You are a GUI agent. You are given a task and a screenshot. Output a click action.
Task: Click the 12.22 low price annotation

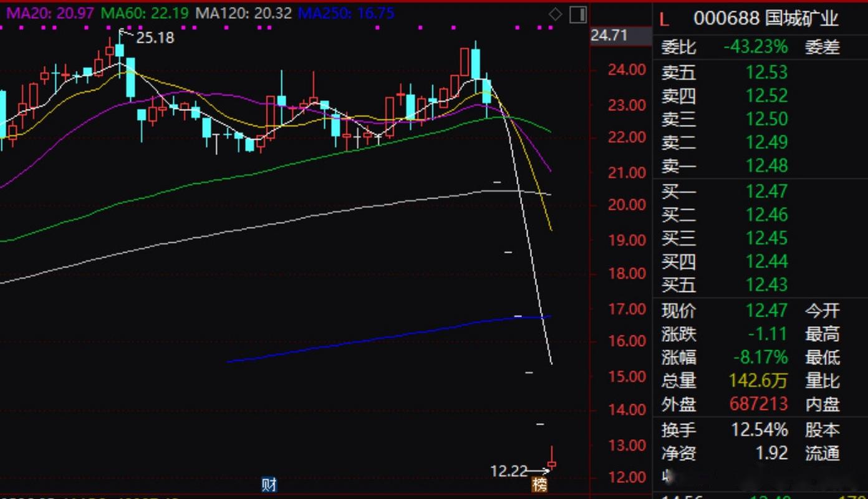pyautogui.click(x=509, y=471)
